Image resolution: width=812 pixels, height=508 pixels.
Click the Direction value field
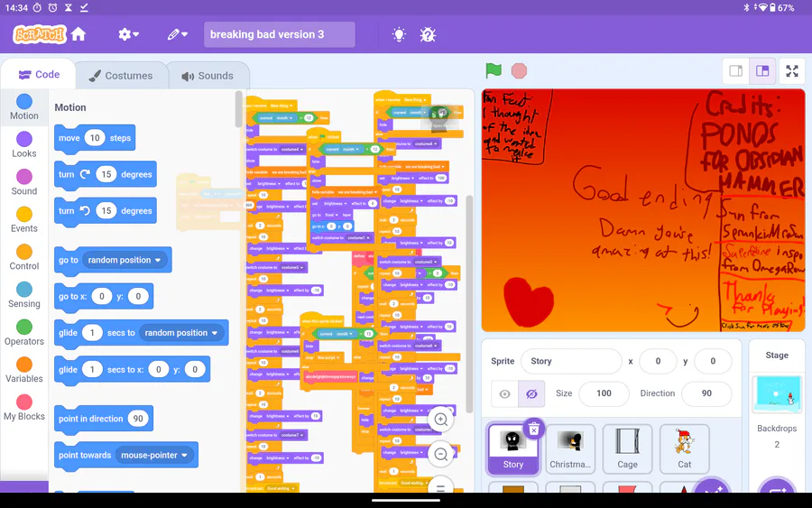[x=706, y=393]
